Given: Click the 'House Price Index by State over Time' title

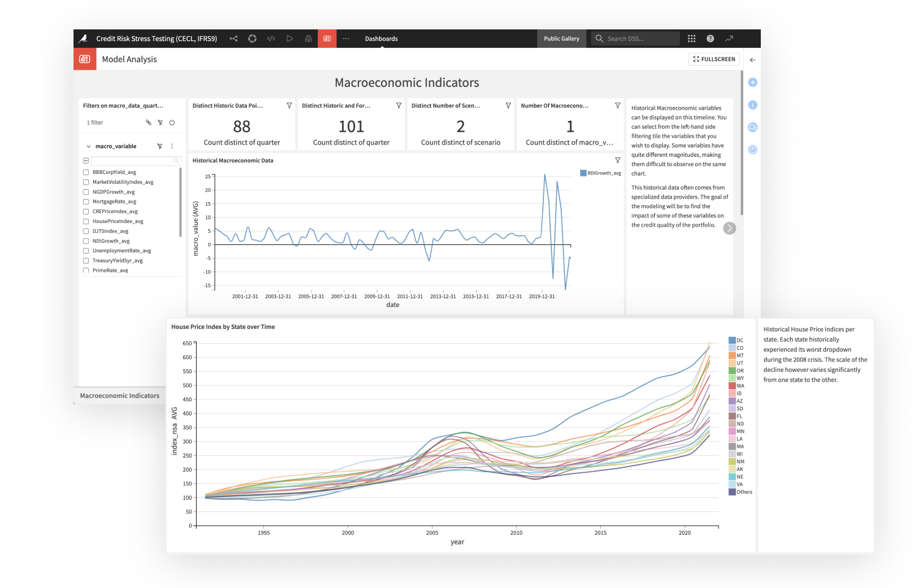Looking at the screenshot, I should point(223,327).
